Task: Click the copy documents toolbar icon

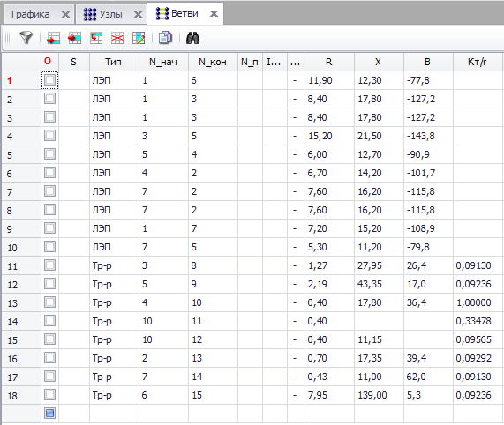Action: 165,38
